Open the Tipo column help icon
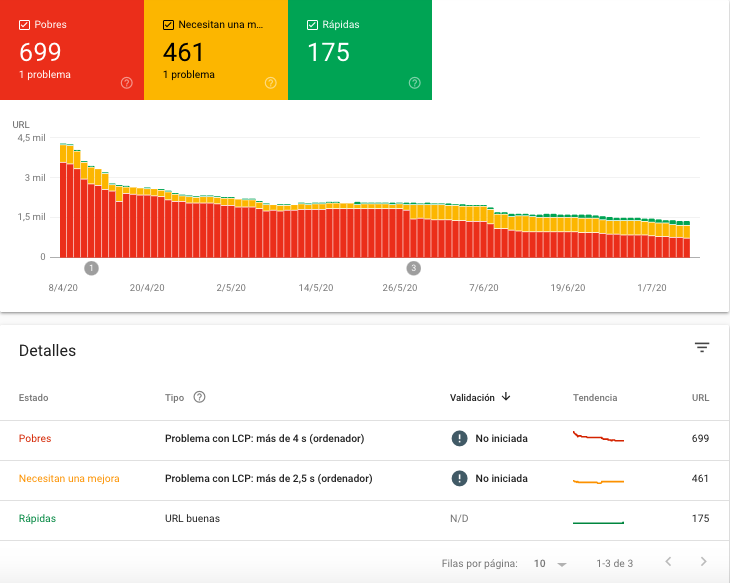730x583 pixels. tap(199, 397)
